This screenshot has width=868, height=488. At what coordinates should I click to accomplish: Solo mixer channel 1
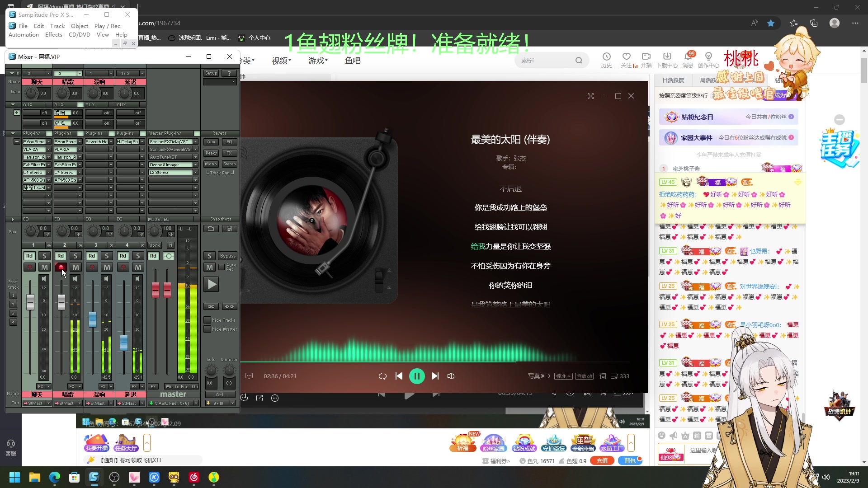(44, 256)
